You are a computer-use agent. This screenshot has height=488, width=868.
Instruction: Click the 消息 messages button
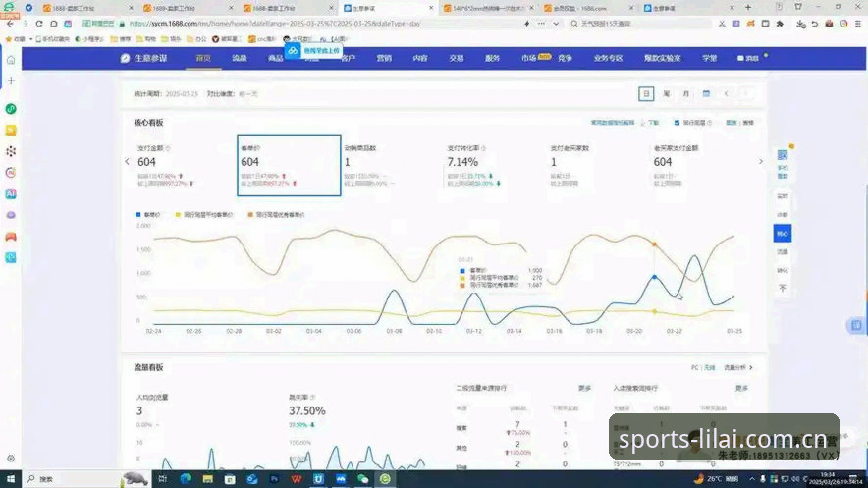748,58
